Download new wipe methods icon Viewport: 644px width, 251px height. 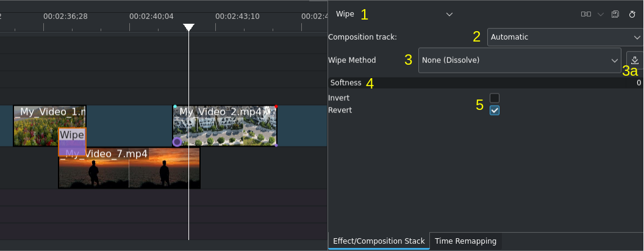[x=635, y=60]
